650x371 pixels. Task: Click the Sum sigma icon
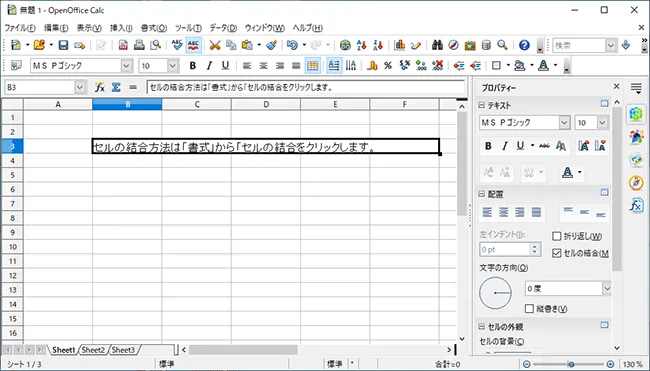point(116,87)
